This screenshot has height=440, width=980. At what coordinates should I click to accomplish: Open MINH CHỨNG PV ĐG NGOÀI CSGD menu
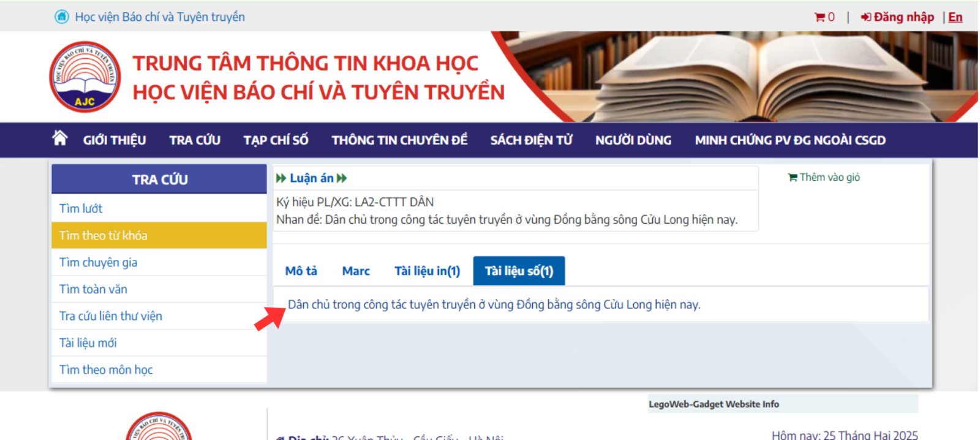click(x=790, y=140)
